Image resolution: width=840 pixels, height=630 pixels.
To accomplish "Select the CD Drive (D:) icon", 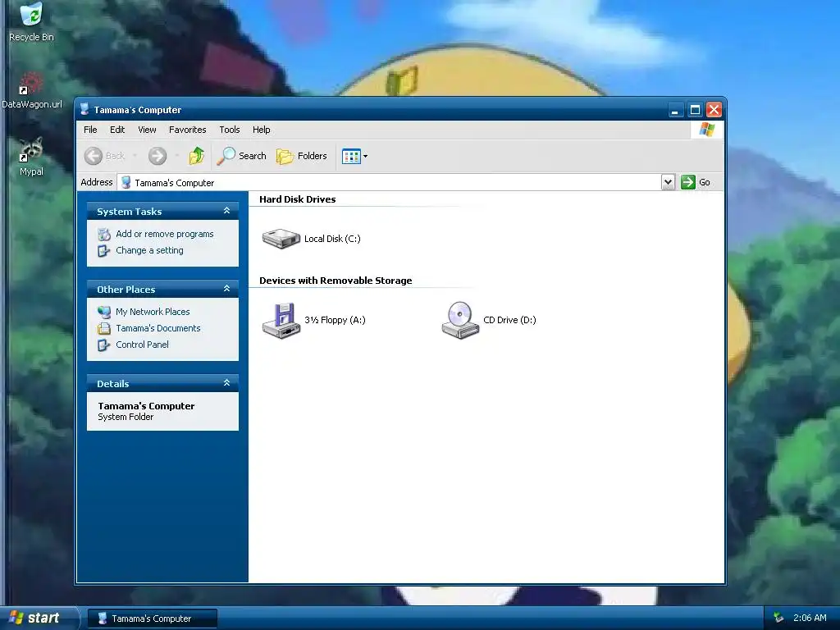I will [x=459, y=321].
